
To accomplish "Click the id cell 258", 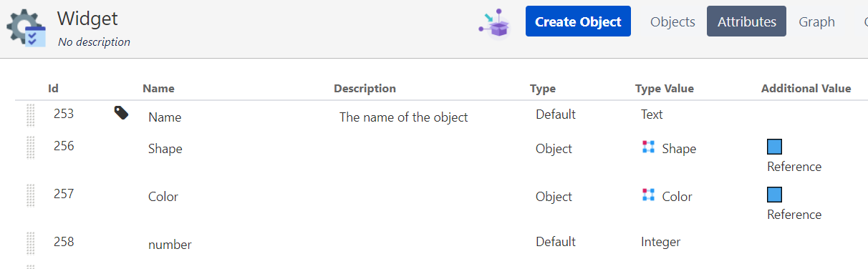I will 64,242.
